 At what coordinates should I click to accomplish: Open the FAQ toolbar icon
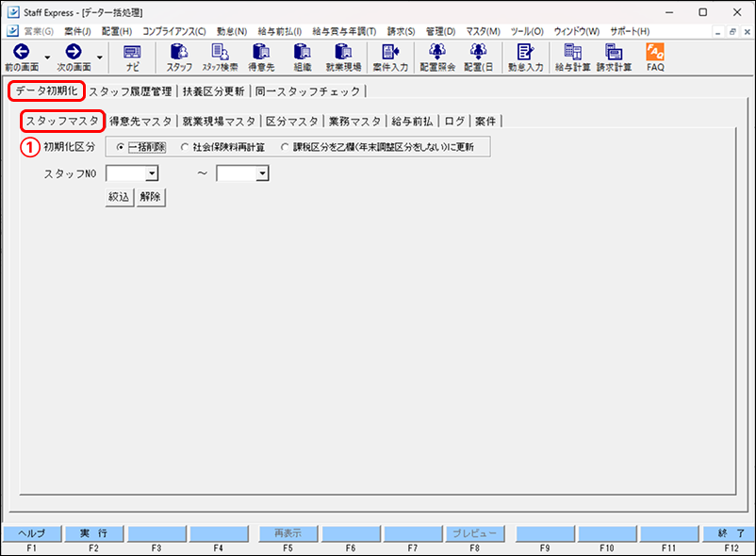click(x=654, y=58)
